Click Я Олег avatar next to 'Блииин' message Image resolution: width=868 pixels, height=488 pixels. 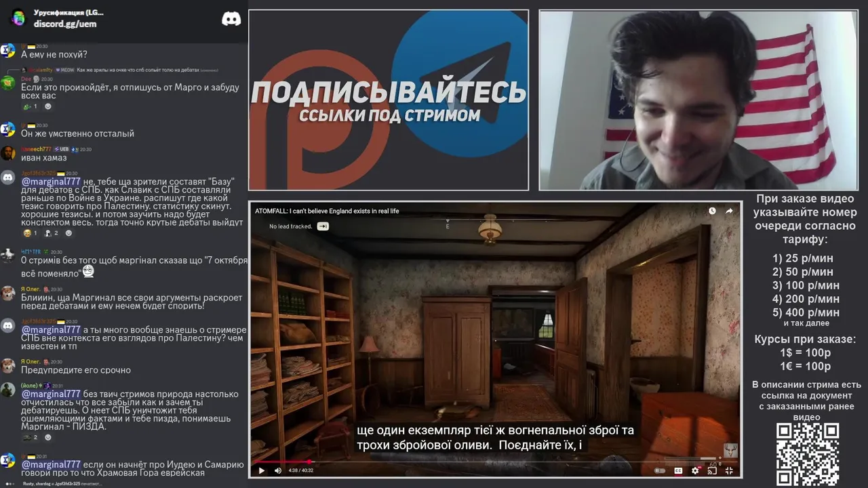(7, 293)
